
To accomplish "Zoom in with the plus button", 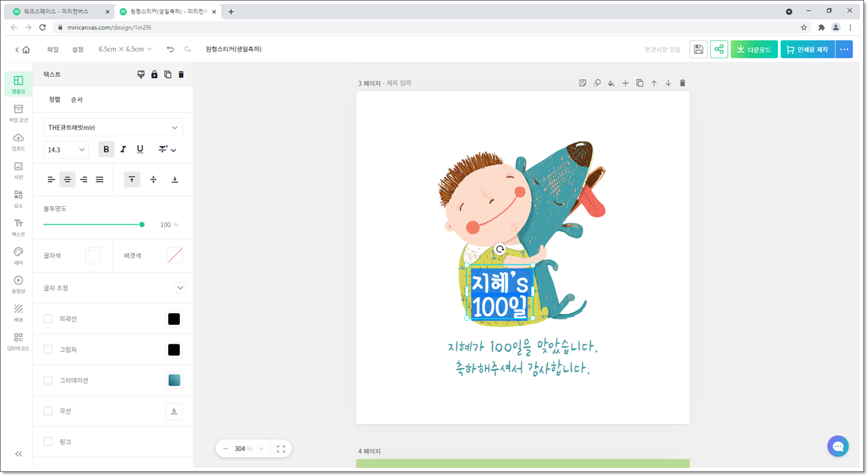I will point(261,449).
